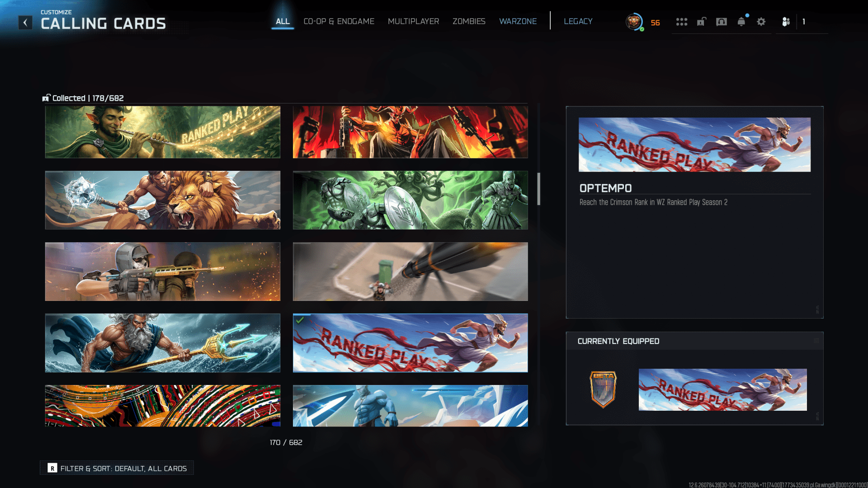Viewport: 868px width, 488px height.
Task: Open the party members social icon
Action: tap(786, 22)
